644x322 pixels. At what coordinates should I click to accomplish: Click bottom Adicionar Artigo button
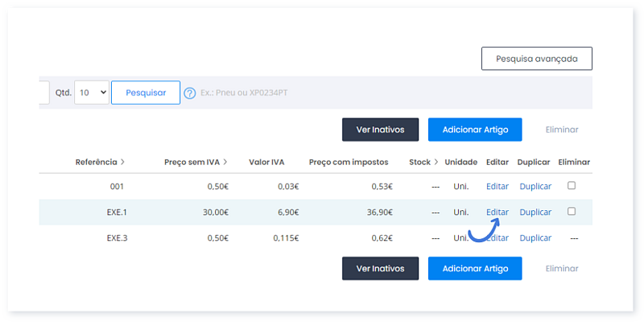point(475,269)
